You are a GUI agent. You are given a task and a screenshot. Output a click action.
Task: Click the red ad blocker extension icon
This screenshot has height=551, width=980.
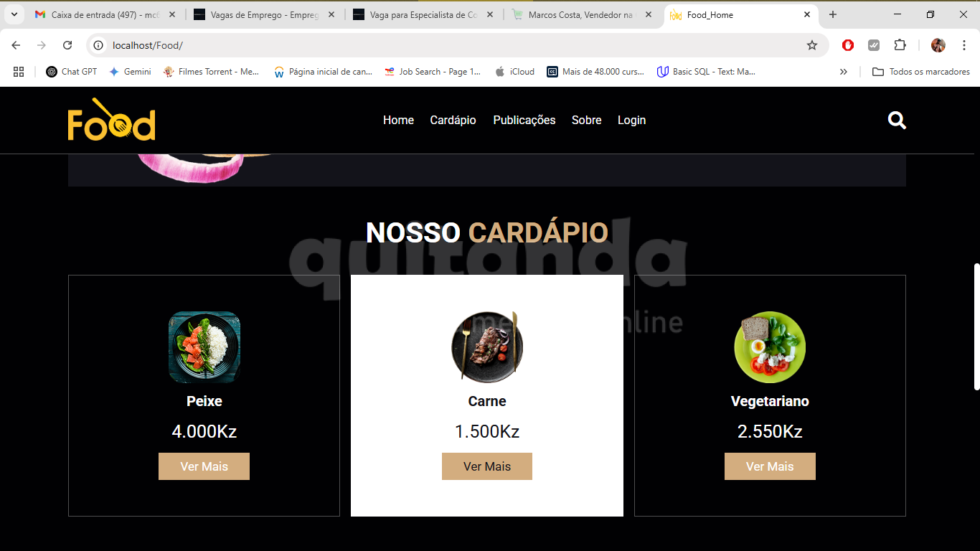(x=848, y=45)
